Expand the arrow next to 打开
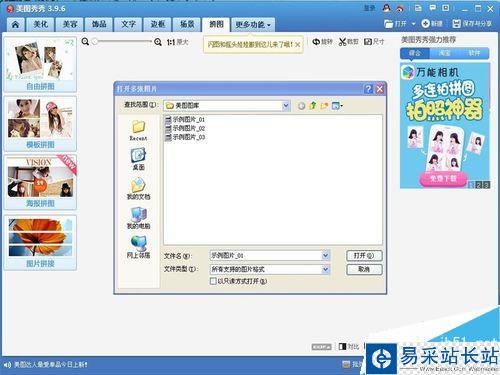500x375 pixels. pos(413,24)
